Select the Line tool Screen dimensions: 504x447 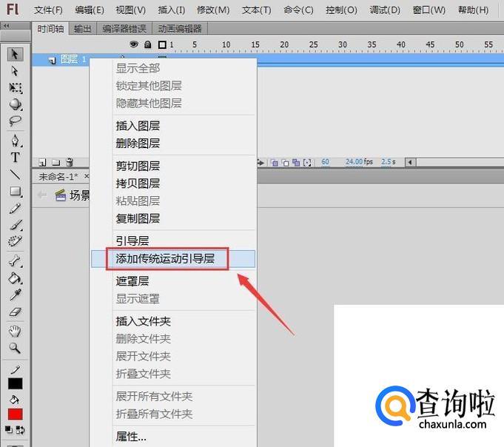[x=15, y=175]
